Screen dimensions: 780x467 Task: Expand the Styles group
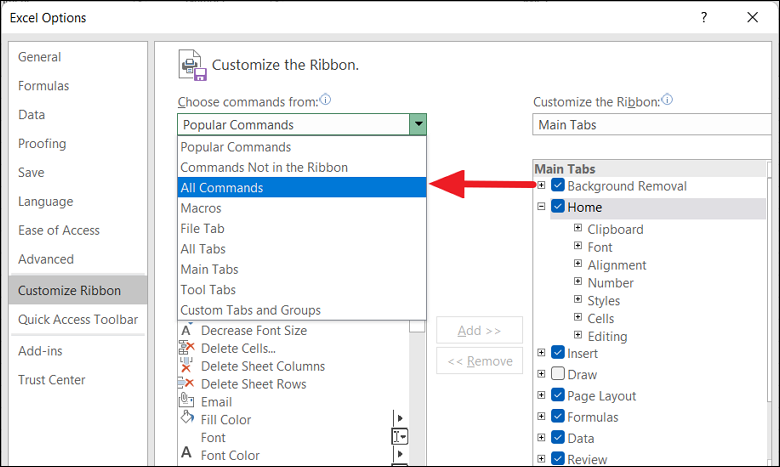coord(578,299)
